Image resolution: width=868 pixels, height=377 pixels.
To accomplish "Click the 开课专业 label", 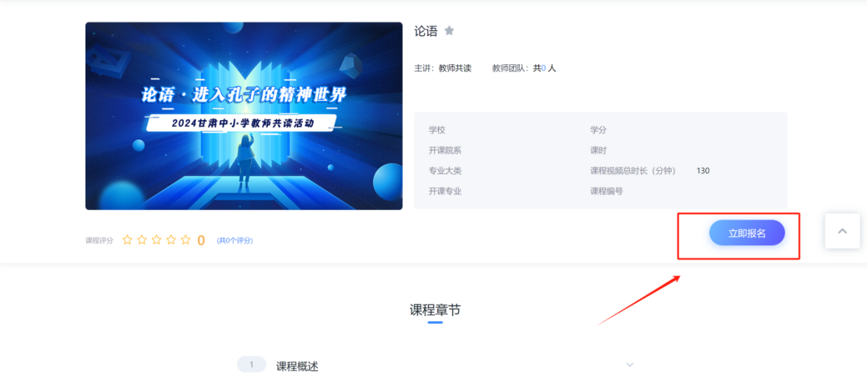I will click(x=445, y=191).
